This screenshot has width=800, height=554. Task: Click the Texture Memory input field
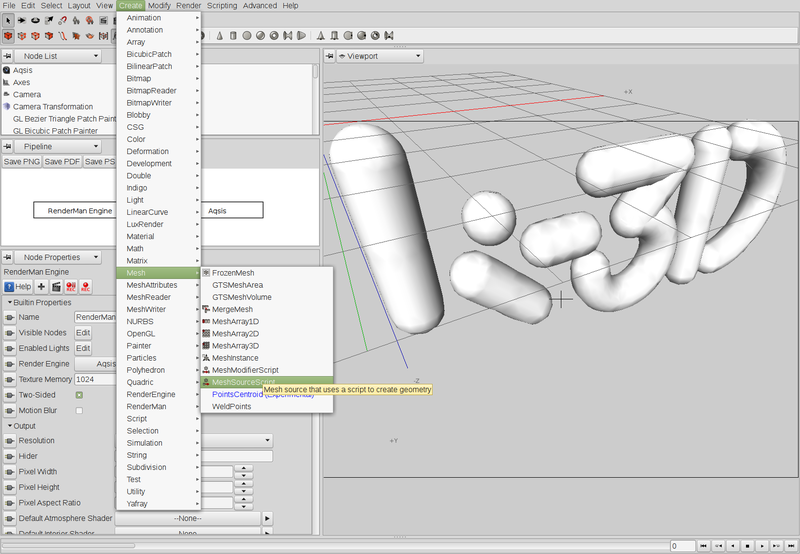(x=95, y=380)
